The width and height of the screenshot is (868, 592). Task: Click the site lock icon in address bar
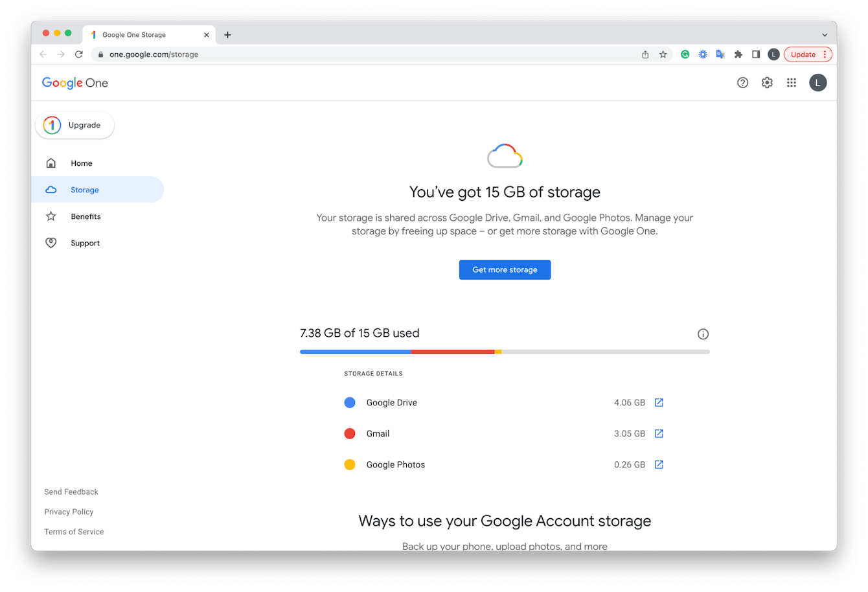point(100,54)
